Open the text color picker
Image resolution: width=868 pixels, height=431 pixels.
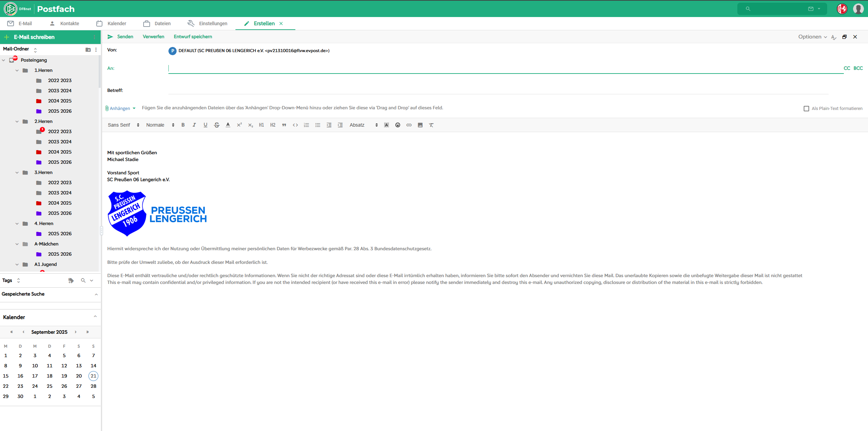click(x=228, y=125)
